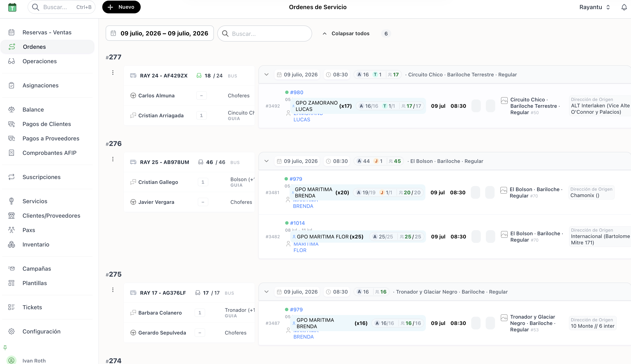Open the Rayantu account switcher
The image size is (631, 364).
[595, 7]
